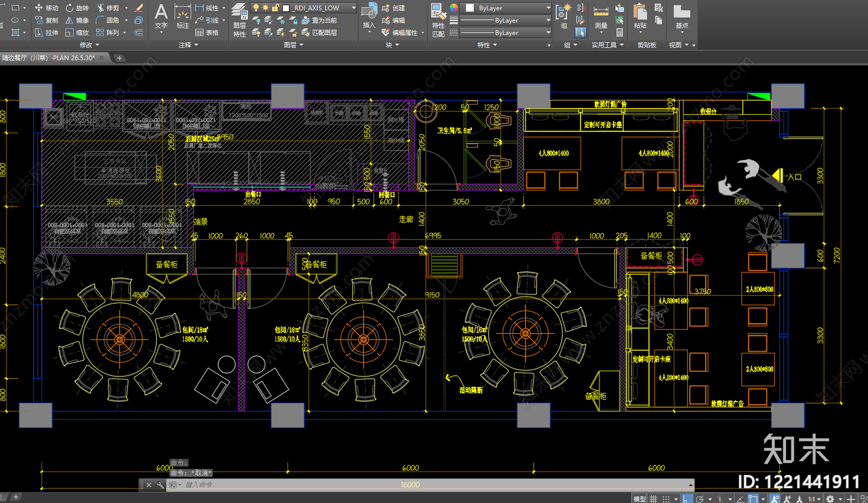Click the Edit Attributes (编辑属性) button

coord(400,33)
